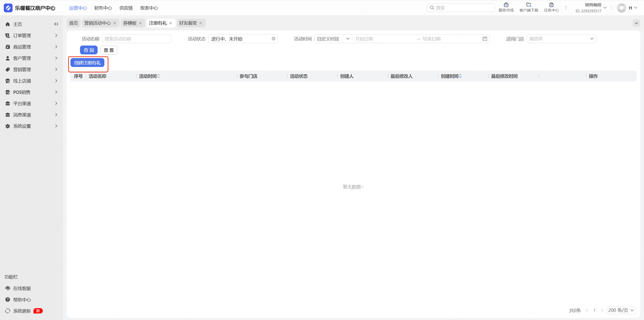Click the 线上店铺 store icon
Viewport: 644px width, 320px height.
click(x=8, y=81)
